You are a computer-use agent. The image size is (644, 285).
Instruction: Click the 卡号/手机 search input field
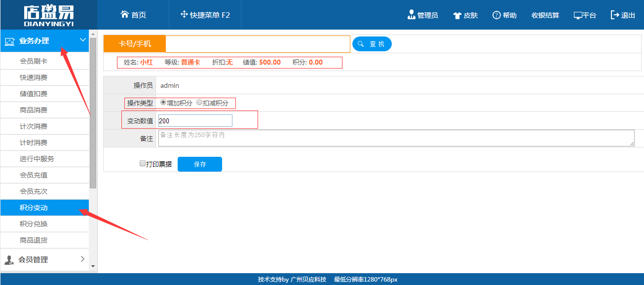click(258, 44)
